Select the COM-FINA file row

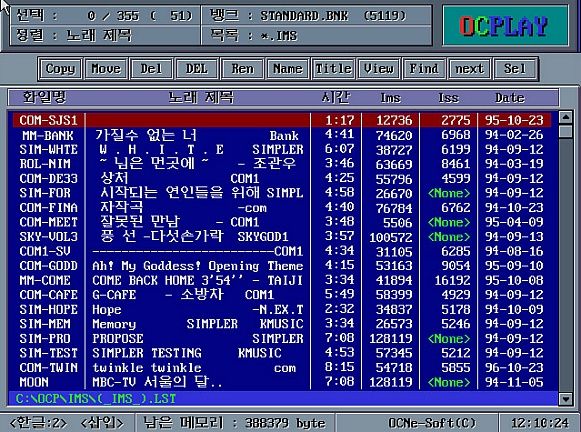(x=282, y=207)
